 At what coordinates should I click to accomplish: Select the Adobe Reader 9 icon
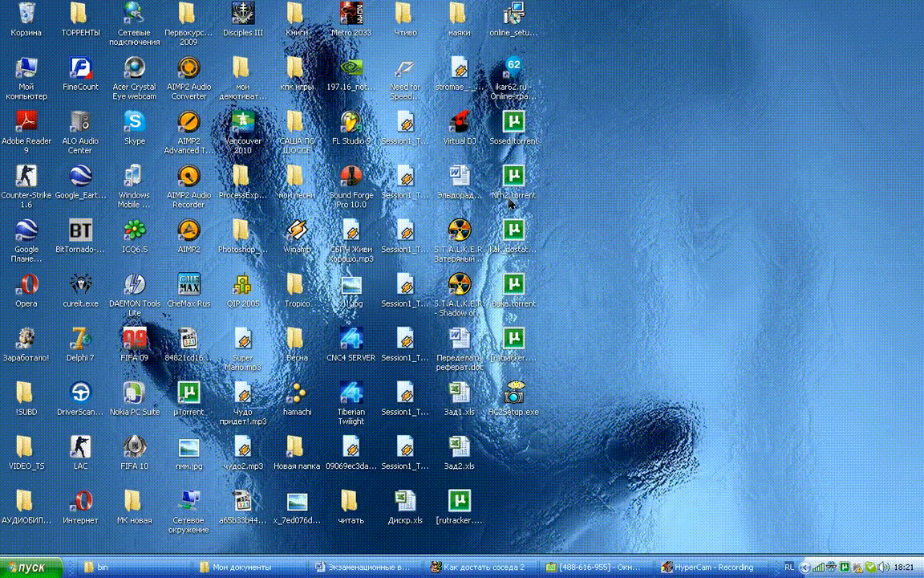(x=26, y=123)
